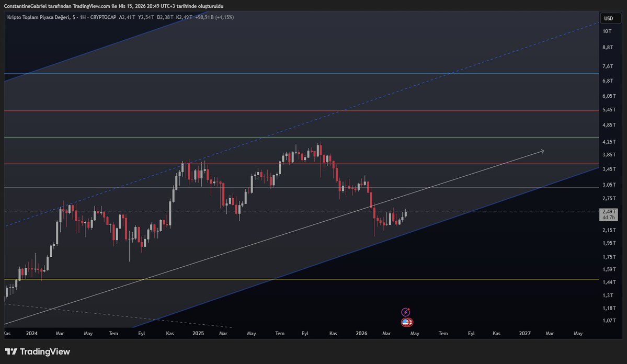This screenshot has width=627, height=364.
Task: Click the 1,18T price axis label
Action: (x=609, y=309)
